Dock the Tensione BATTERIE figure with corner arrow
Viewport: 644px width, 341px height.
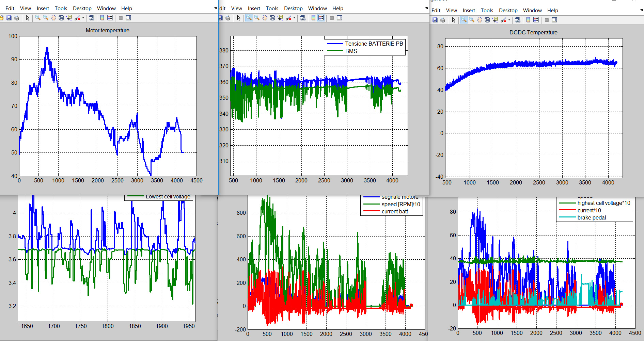[x=426, y=8]
